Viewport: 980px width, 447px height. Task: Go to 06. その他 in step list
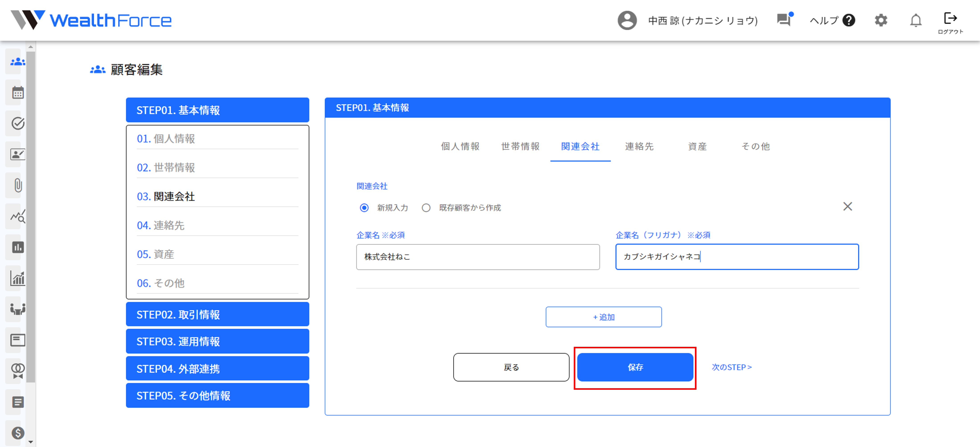pyautogui.click(x=217, y=283)
